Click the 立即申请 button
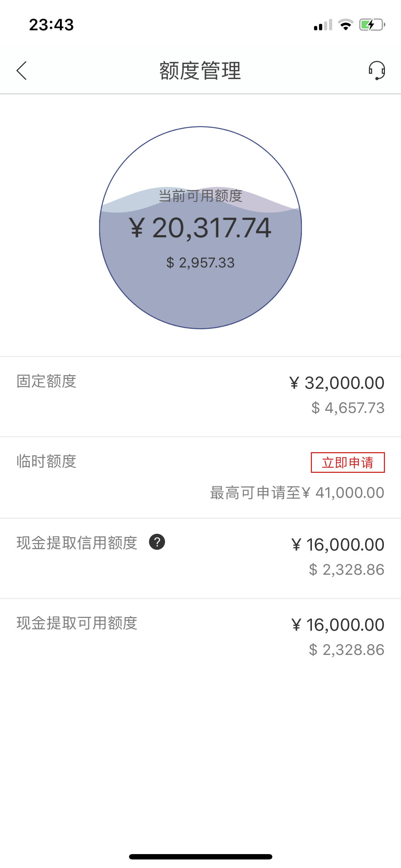401x868 pixels. (x=348, y=463)
